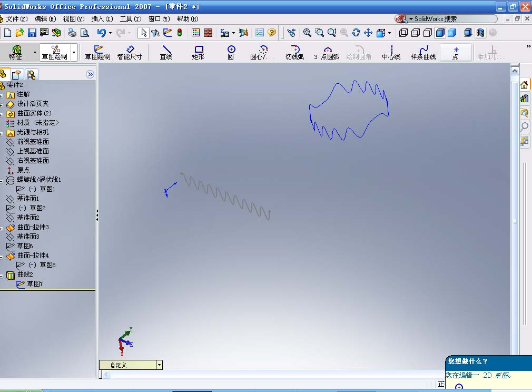Open the 特征 toolbar dropdown arrow

[x=35, y=52]
